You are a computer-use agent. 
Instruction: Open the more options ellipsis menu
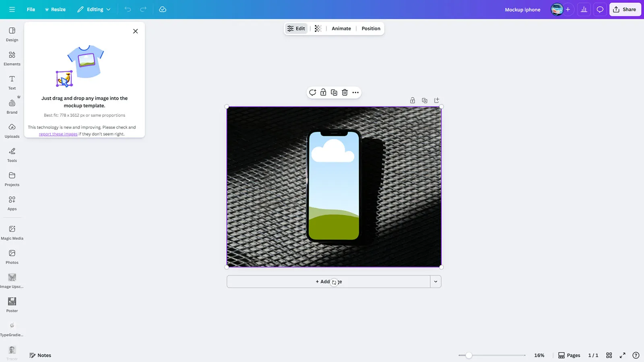pos(355,93)
